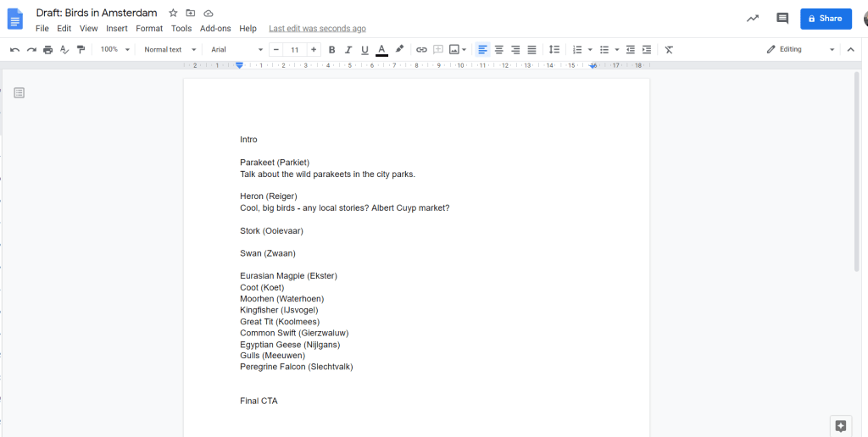Click the blue Share button

tap(825, 19)
